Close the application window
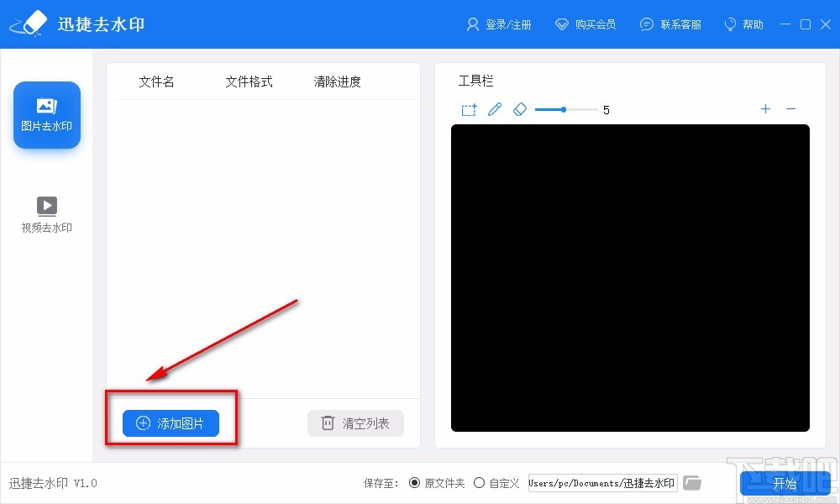This screenshot has height=504, width=840. click(x=826, y=24)
